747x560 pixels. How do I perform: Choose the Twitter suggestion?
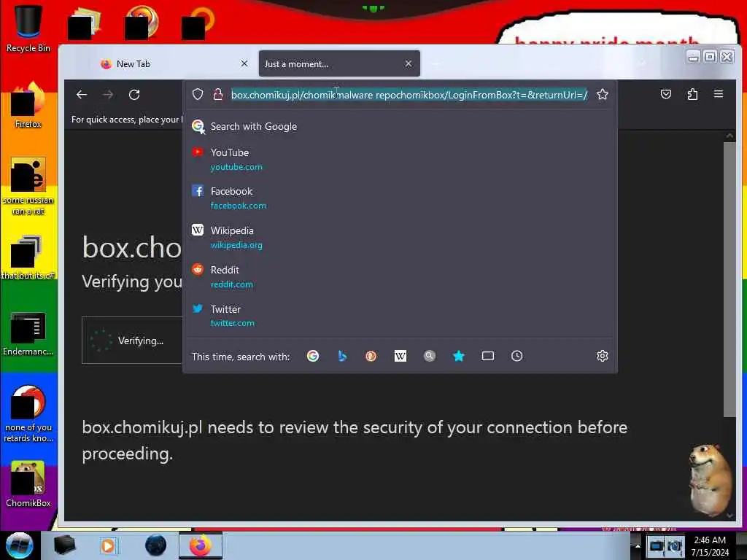[400, 316]
